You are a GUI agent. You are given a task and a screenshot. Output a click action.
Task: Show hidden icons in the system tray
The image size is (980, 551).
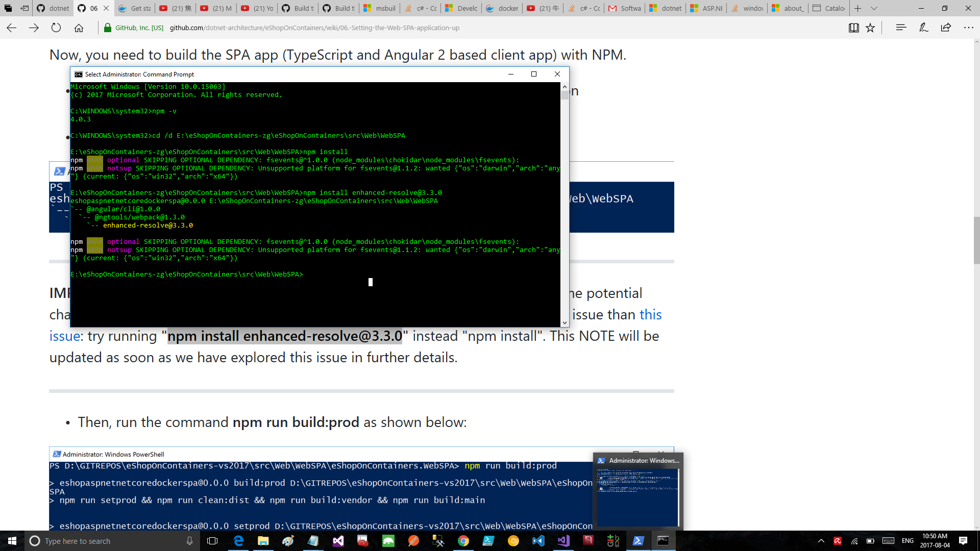point(821,540)
